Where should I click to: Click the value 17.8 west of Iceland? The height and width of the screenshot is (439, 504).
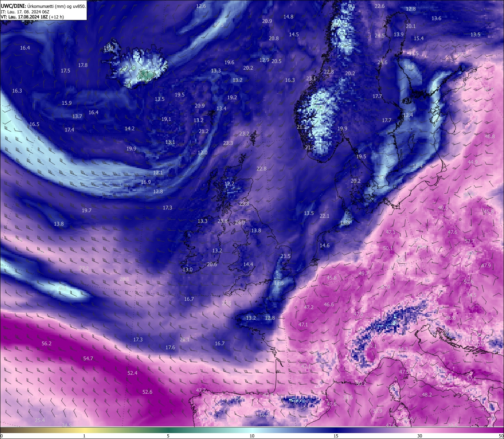(x=83, y=65)
